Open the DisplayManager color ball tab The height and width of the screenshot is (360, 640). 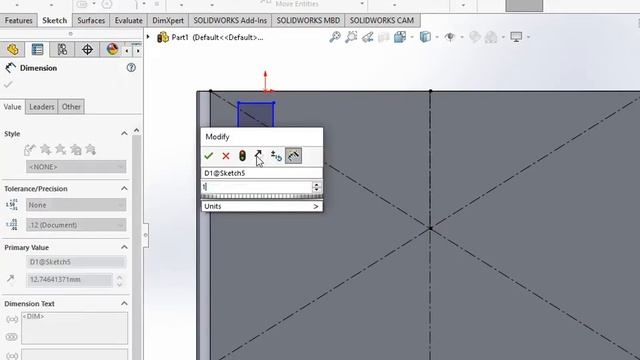point(112,49)
